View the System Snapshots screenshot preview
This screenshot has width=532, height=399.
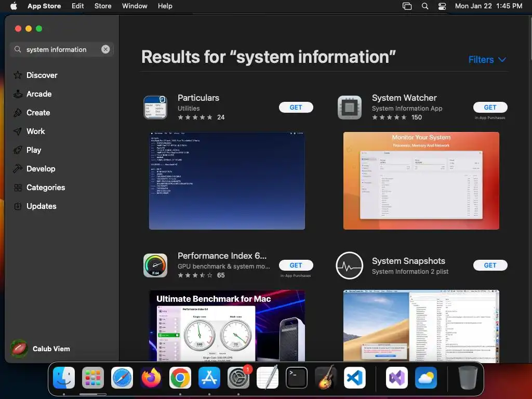point(421,325)
